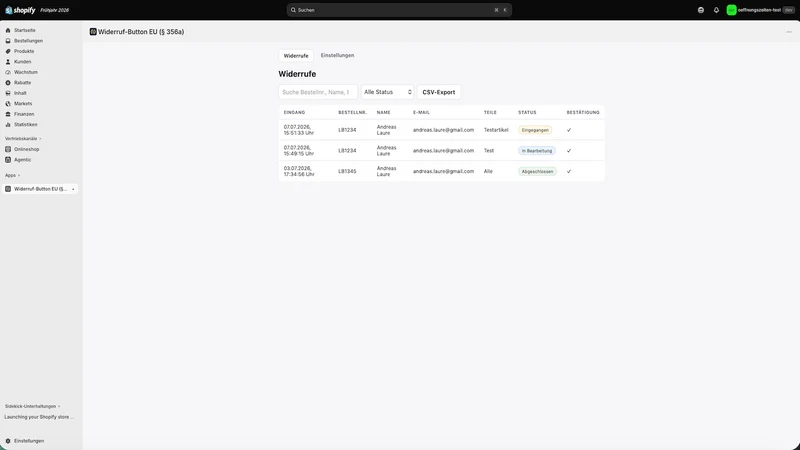Expand the Apps section
Screen dimensions: 800x450
coord(12,176)
